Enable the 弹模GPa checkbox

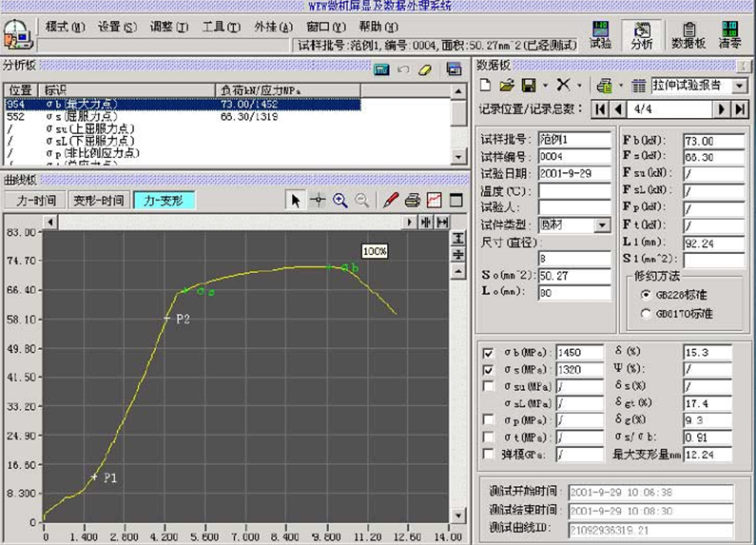[x=489, y=455]
